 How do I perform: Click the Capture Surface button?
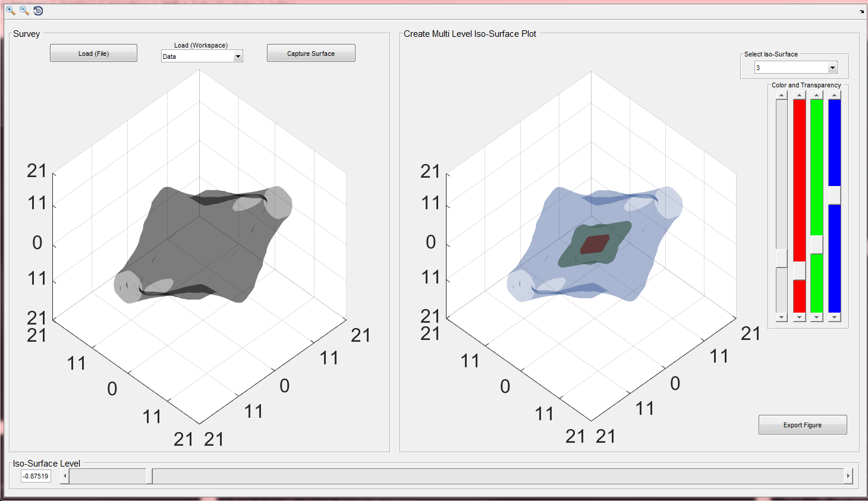(311, 53)
